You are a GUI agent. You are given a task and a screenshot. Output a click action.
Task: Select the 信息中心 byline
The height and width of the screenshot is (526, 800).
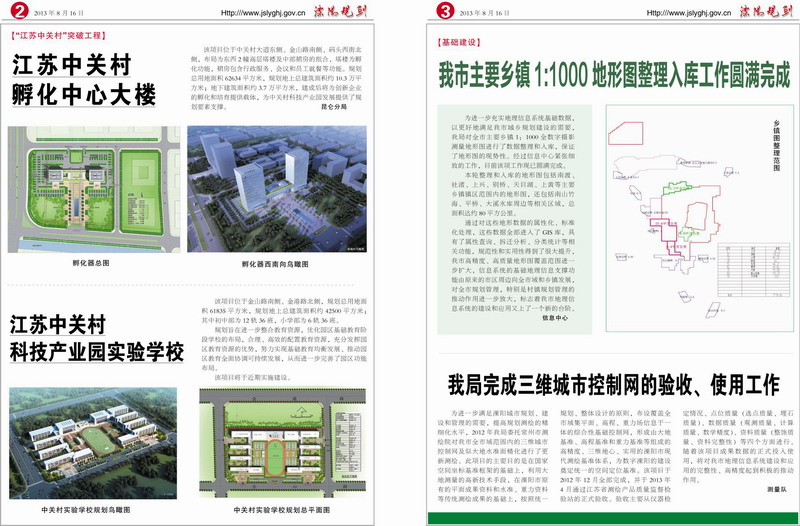click(x=555, y=318)
